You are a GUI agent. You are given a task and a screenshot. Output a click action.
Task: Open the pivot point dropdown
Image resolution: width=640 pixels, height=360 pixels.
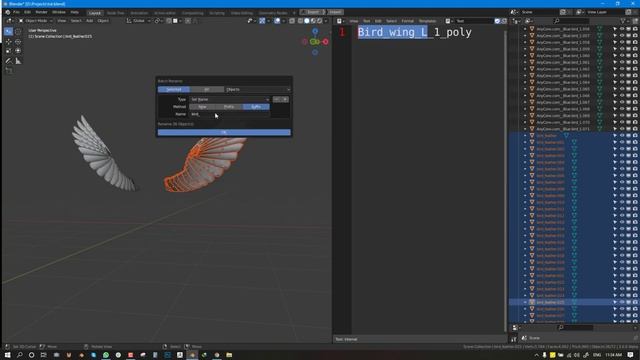[x=158, y=21]
